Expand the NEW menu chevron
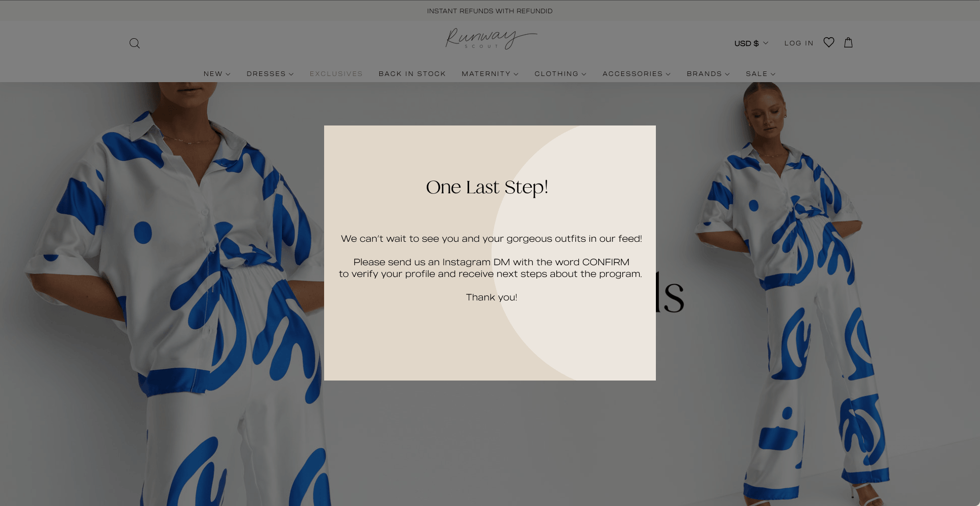Screen dimensions: 980x506 pos(228,74)
